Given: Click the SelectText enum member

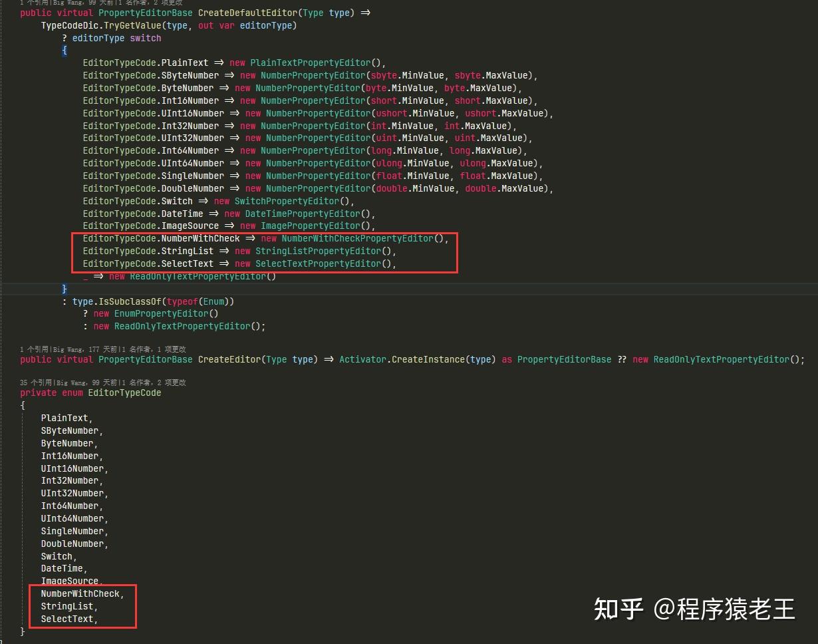Looking at the screenshot, I should click(67, 618).
